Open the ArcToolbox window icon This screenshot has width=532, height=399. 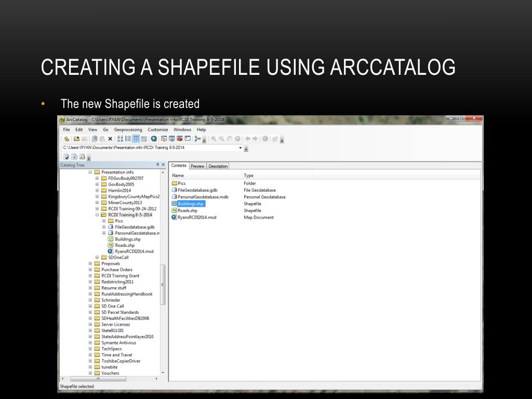pos(179,138)
